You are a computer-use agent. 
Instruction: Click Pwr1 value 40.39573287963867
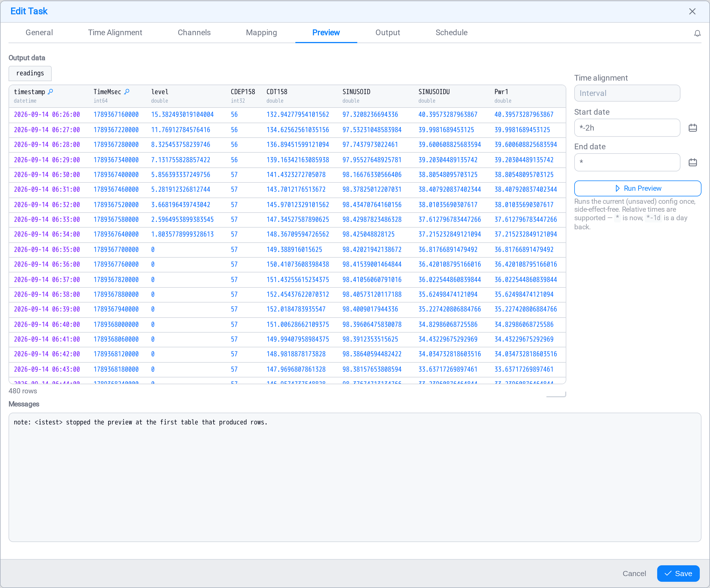point(524,115)
